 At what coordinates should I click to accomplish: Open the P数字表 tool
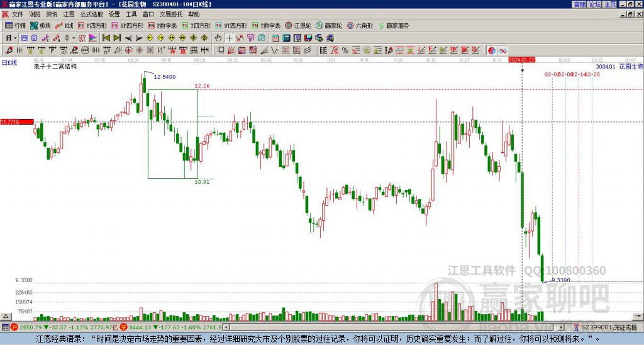162,25
